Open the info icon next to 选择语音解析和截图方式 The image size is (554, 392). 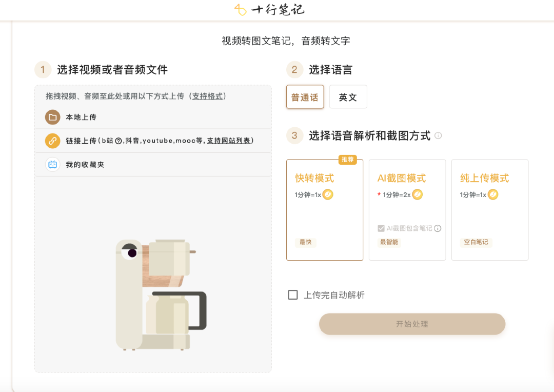(x=438, y=135)
